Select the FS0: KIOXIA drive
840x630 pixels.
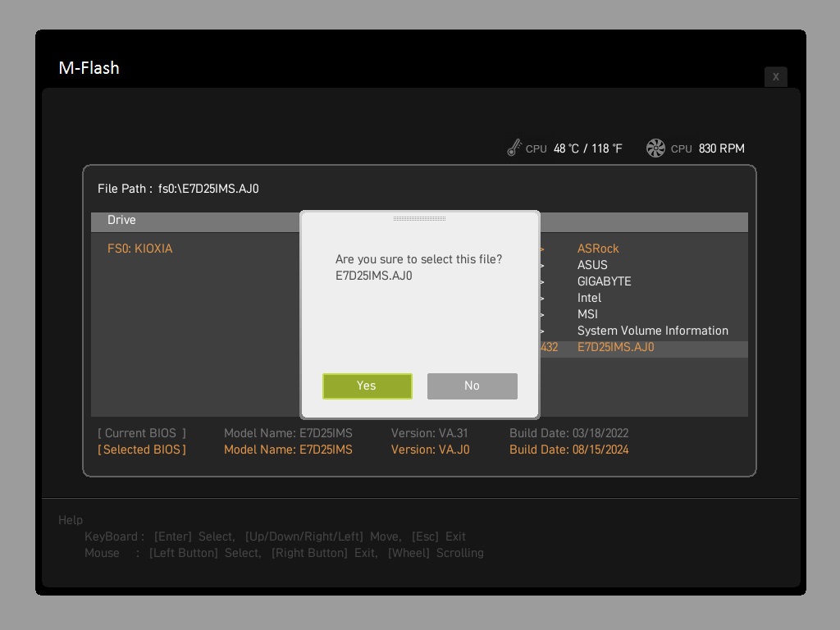tap(140, 249)
